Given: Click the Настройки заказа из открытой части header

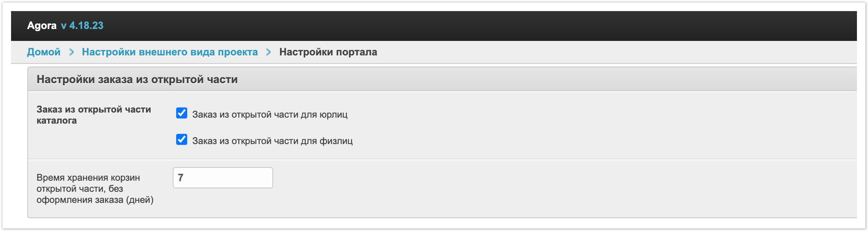Looking at the screenshot, I should 137,80.
